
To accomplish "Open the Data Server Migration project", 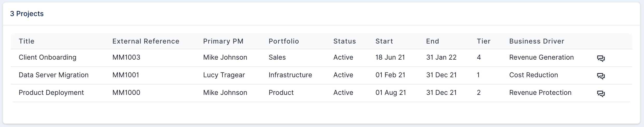I will (x=54, y=75).
